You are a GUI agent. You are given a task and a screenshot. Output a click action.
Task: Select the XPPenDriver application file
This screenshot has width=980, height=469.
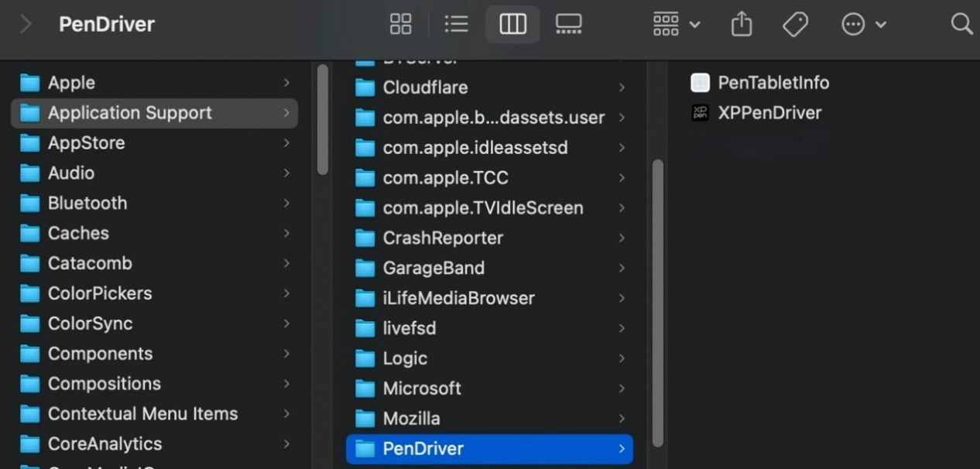(x=769, y=113)
